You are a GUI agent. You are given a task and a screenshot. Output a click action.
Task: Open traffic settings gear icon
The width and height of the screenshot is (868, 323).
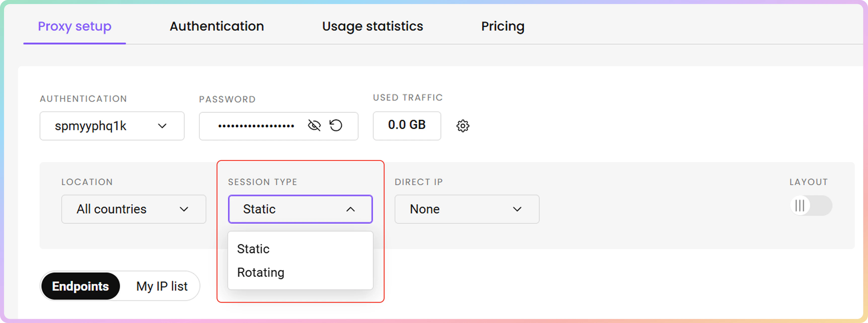click(x=463, y=126)
